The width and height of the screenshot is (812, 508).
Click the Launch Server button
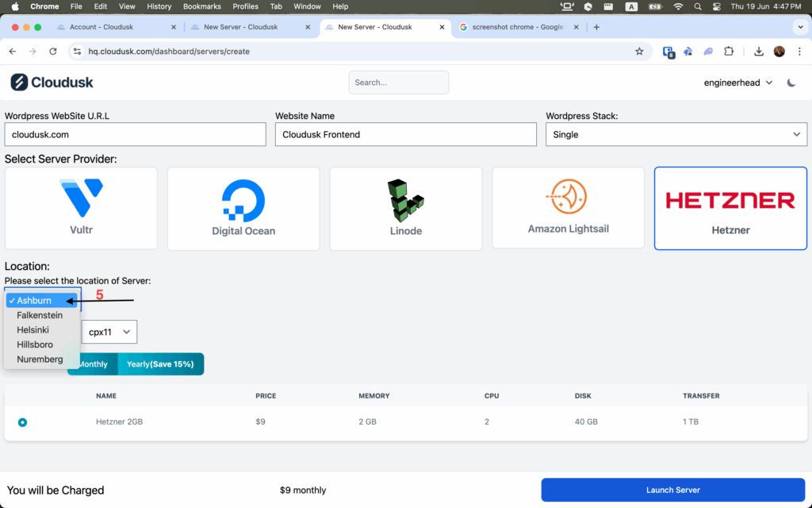point(672,490)
